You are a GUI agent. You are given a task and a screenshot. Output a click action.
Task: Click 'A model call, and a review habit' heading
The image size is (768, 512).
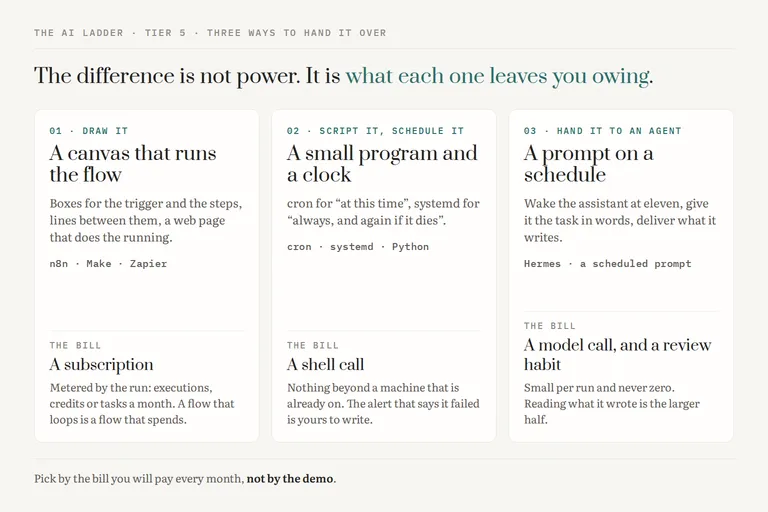coord(617,355)
